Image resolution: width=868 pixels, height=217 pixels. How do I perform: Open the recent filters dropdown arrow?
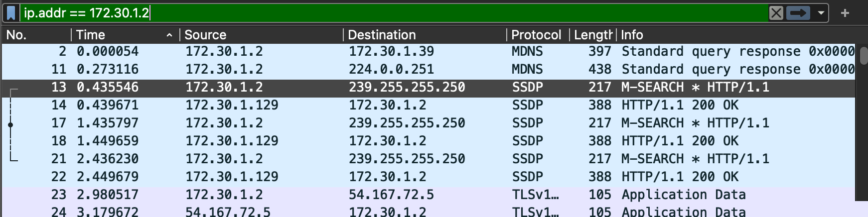(x=821, y=13)
